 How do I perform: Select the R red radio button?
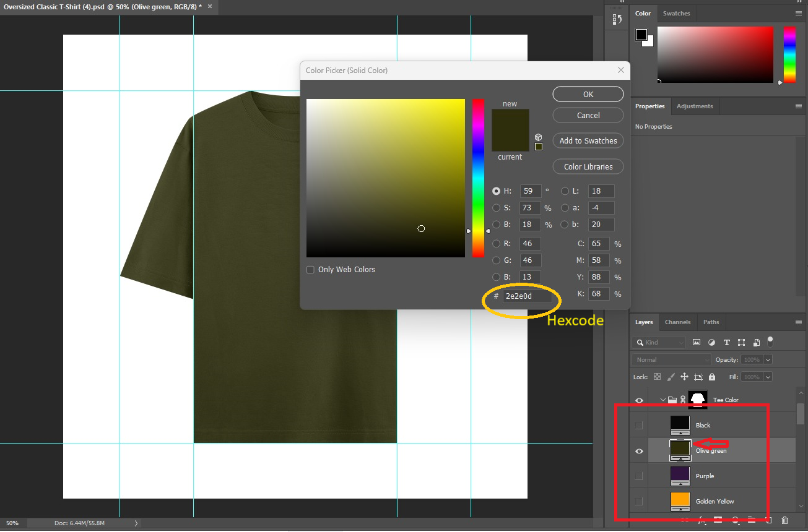496,244
